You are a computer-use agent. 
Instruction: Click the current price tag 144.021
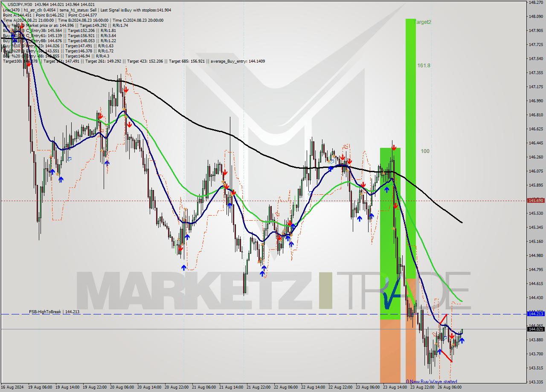[x=535, y=329]
